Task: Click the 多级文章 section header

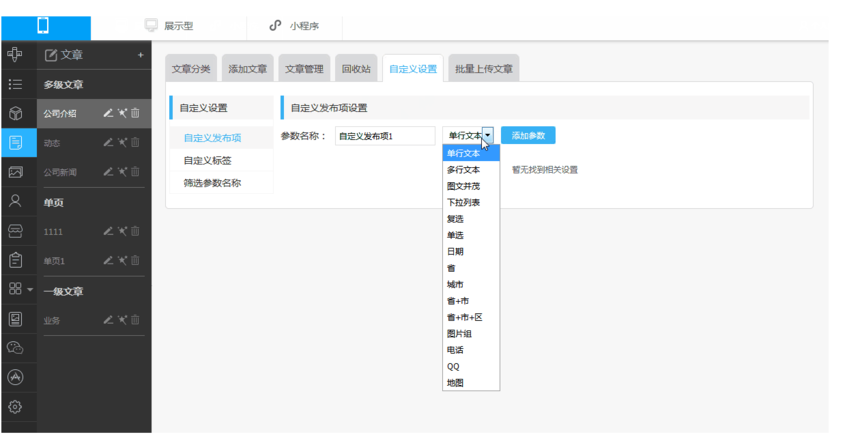Action: [64, 85]
